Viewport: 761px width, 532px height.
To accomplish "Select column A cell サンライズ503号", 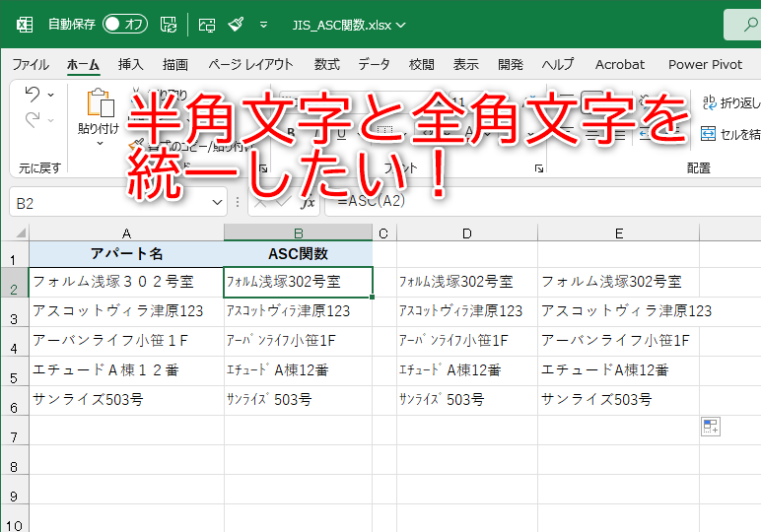I will click(x=126, y=400).
